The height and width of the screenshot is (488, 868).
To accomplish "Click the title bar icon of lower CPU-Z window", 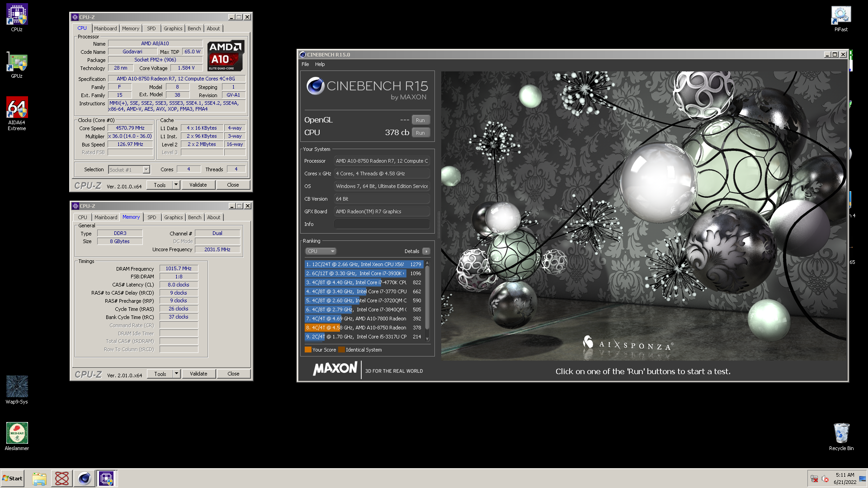I will click(75, 206).
